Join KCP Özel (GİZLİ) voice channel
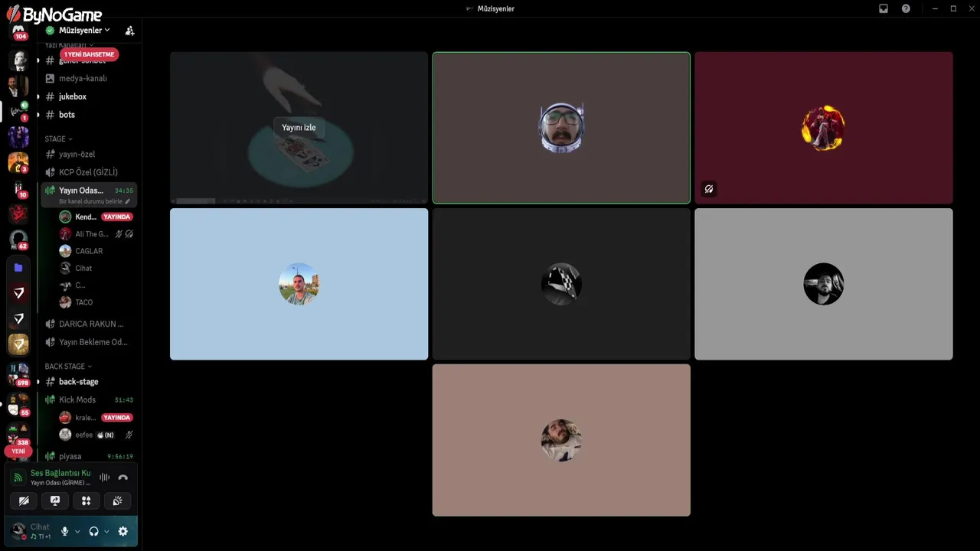Viewport: 980px width, 551px height. (90, 172)
